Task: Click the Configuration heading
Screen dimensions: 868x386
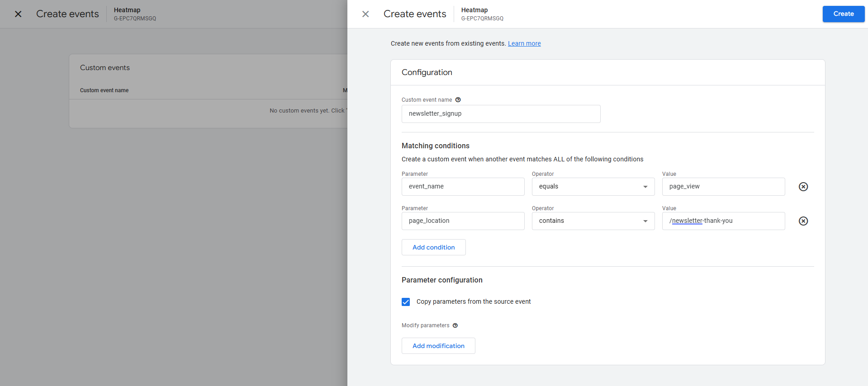Action: click(427, 72)
